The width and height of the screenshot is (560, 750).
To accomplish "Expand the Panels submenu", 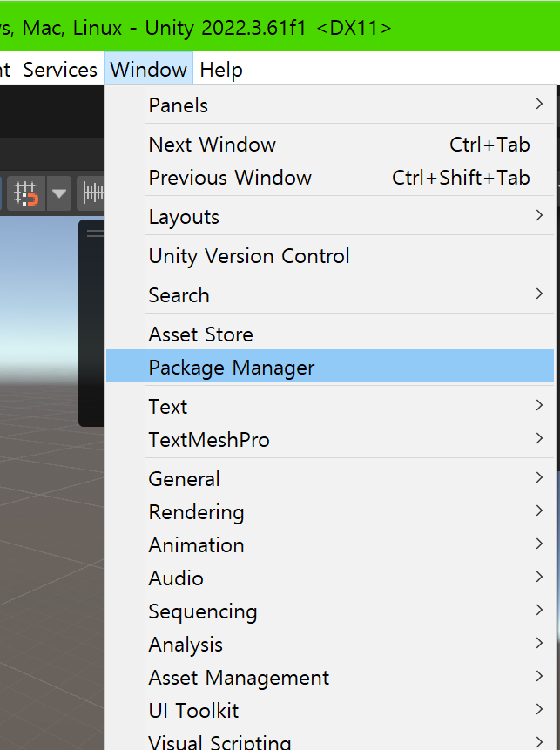I will click(x=330, y=105).
